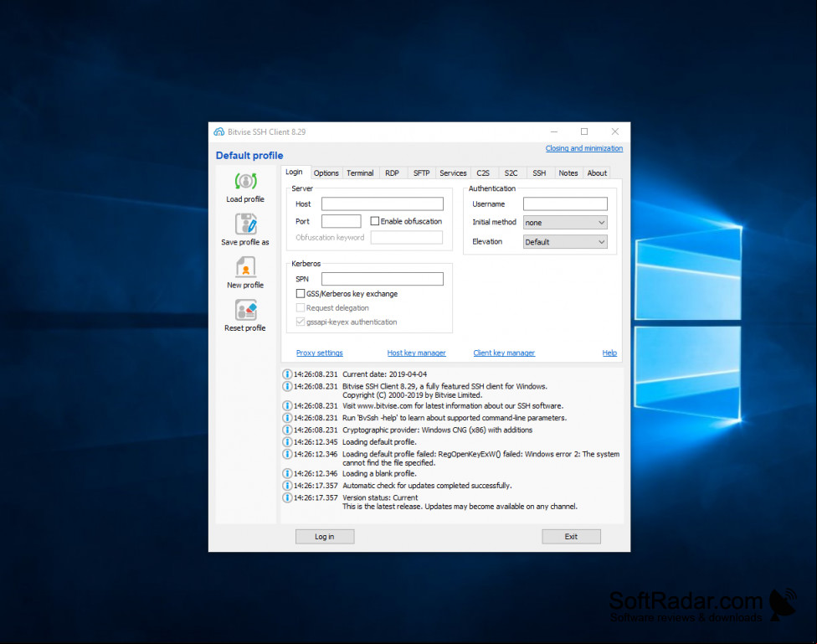The height and width of the screenshot is (644, 817).
Task: Click the New profile icon
Action: coord(245,267)
